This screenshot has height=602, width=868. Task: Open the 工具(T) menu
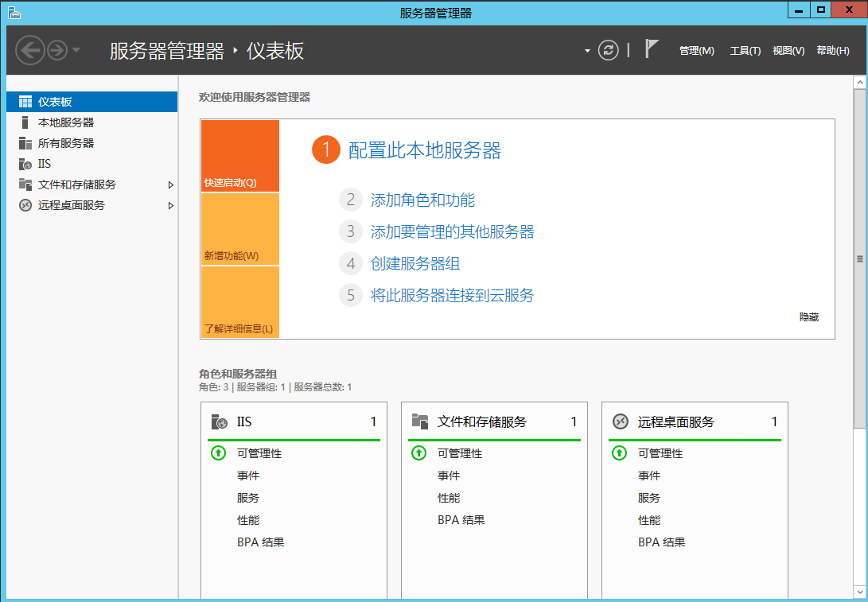click(745, 49)
